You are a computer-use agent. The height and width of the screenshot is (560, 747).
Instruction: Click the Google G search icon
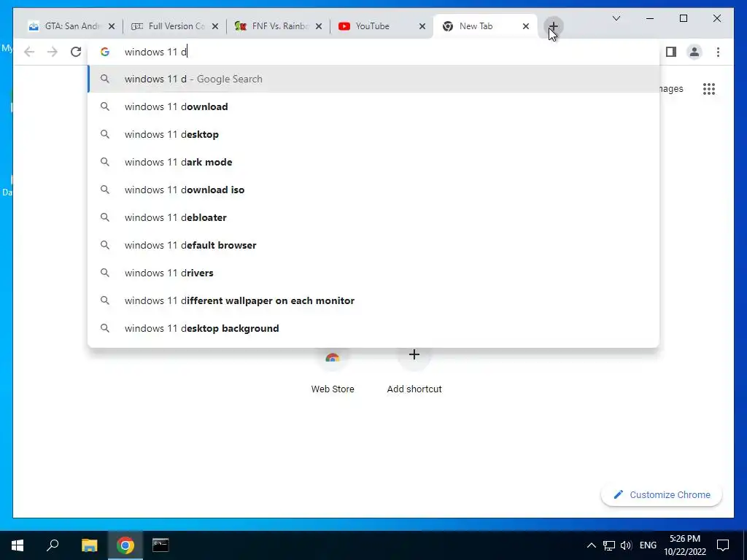105,52
